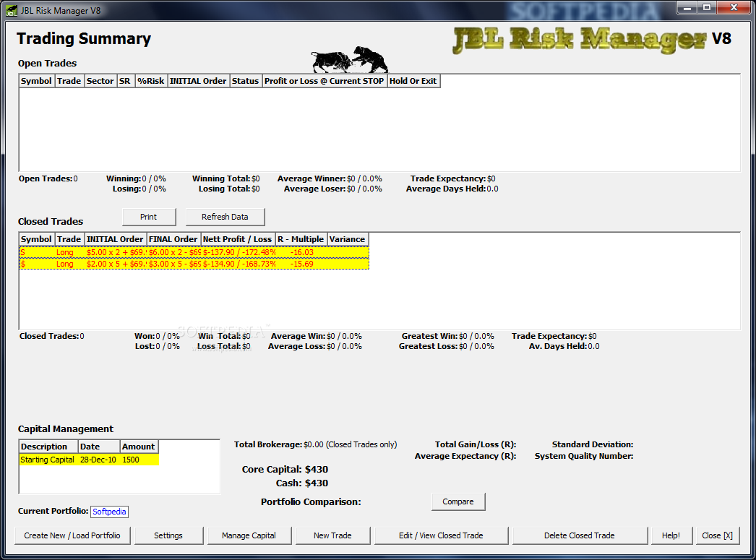
Task: Open the Help! button
Action: tap(671, 535)
